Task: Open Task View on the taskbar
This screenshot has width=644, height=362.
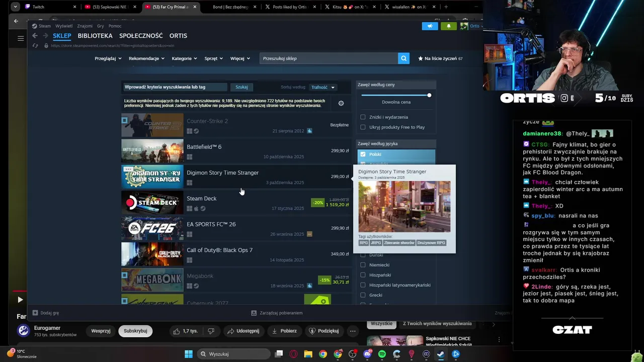Action: 279,354
